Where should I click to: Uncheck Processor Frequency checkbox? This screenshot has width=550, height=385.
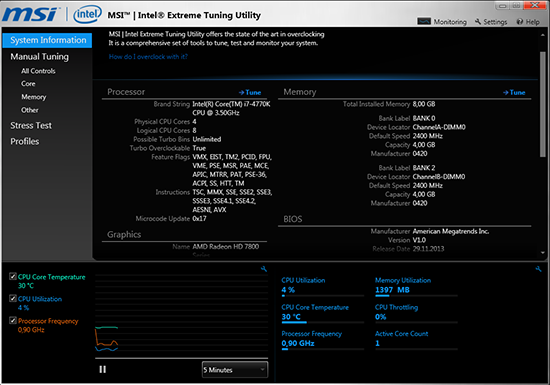pyautogui.click(x=13, y=320)
